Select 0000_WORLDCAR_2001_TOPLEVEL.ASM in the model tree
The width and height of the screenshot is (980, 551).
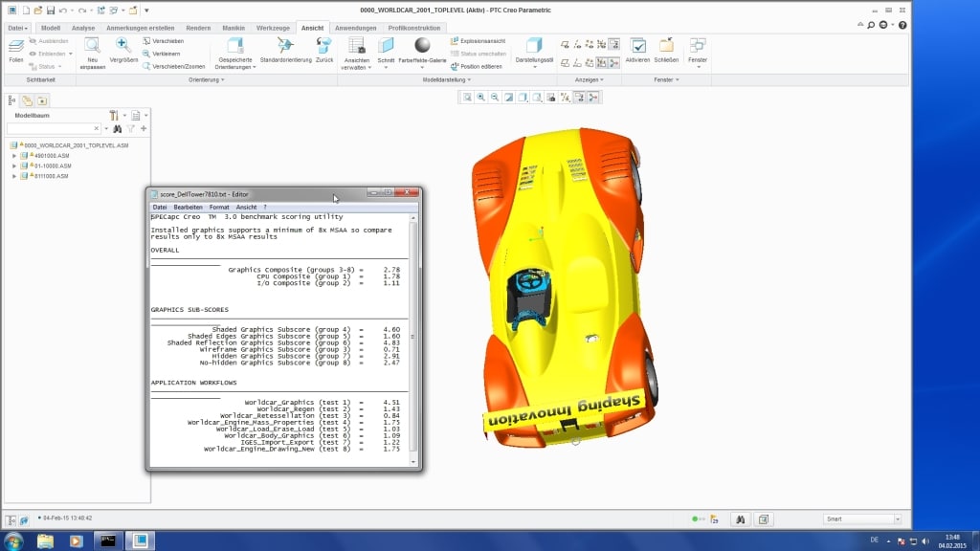(x=77, y=145)
